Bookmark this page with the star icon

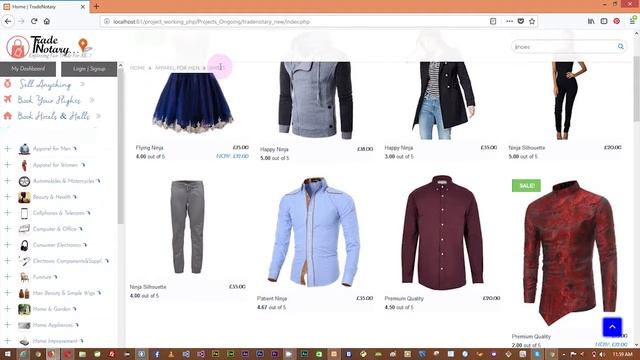[x=532, y=21]
